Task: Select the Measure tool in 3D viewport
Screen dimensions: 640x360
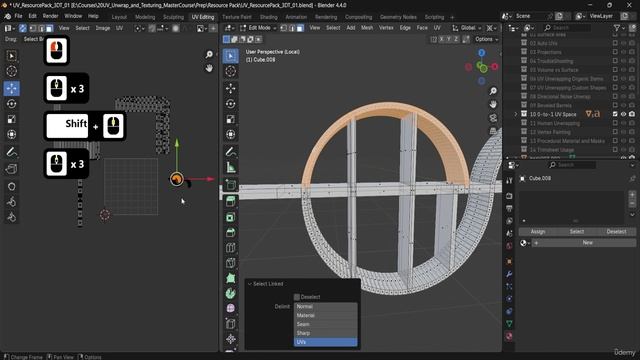Action: (x=231, y=167)
